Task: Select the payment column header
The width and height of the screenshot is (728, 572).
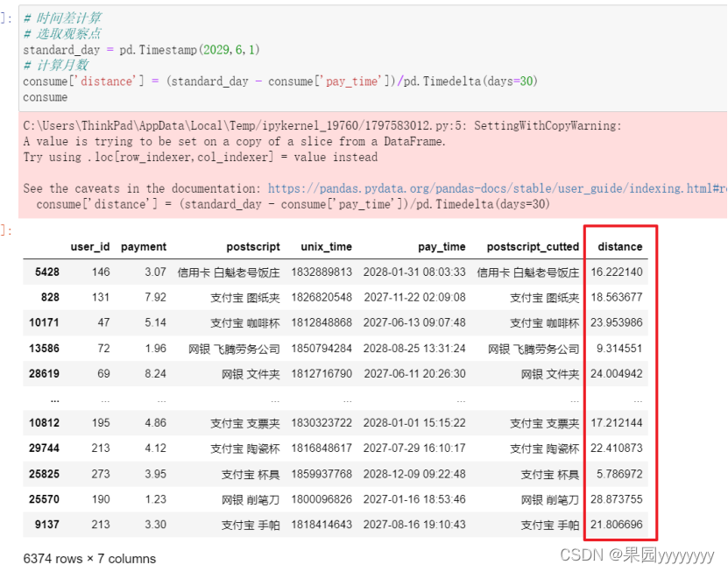Action: coord(144,246)
